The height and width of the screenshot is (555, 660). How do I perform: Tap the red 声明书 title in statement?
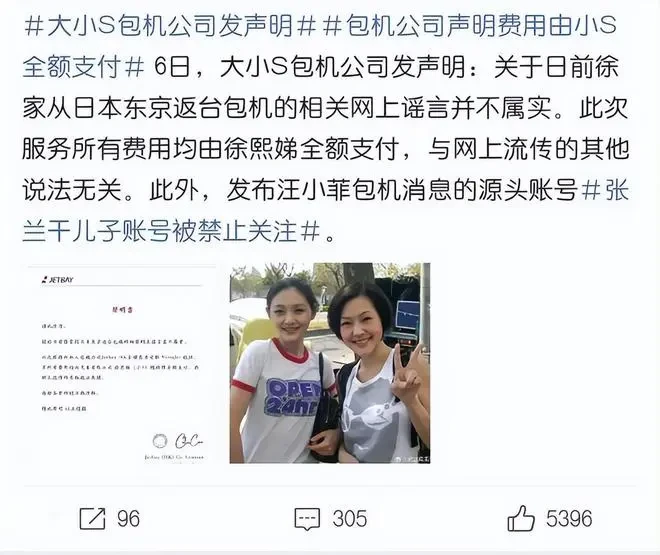click(x=122, y=310)
